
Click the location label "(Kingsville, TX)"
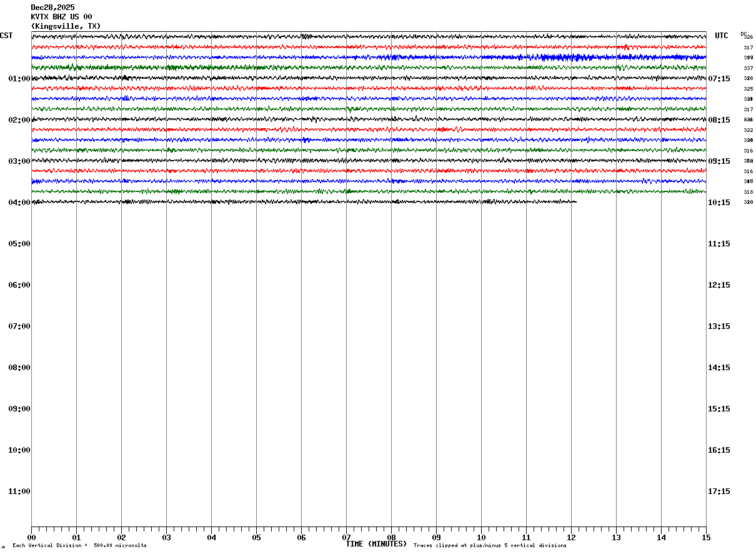(66, 26)
